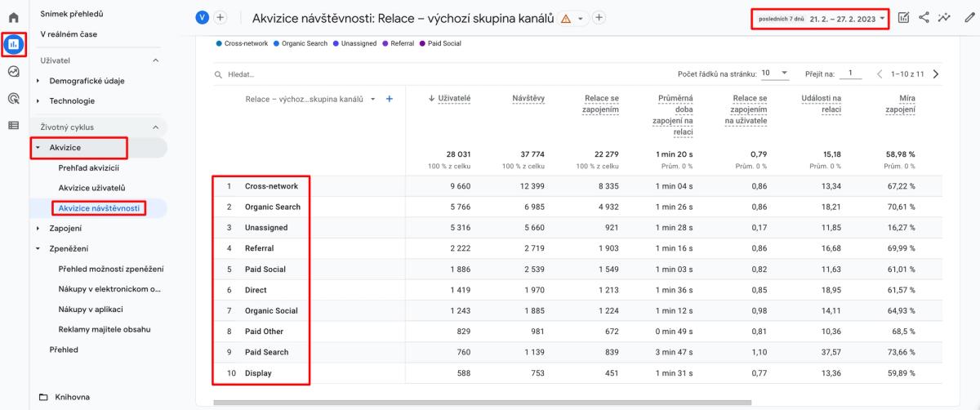Click Cross-network blue legend dot

tap(219, 43)
